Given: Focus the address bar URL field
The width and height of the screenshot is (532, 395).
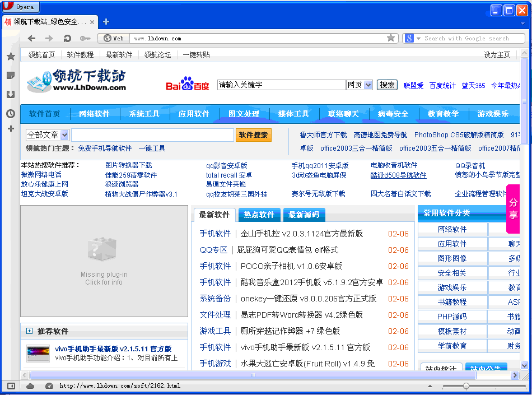Looking at the screenshot, I should coord(258,38).
